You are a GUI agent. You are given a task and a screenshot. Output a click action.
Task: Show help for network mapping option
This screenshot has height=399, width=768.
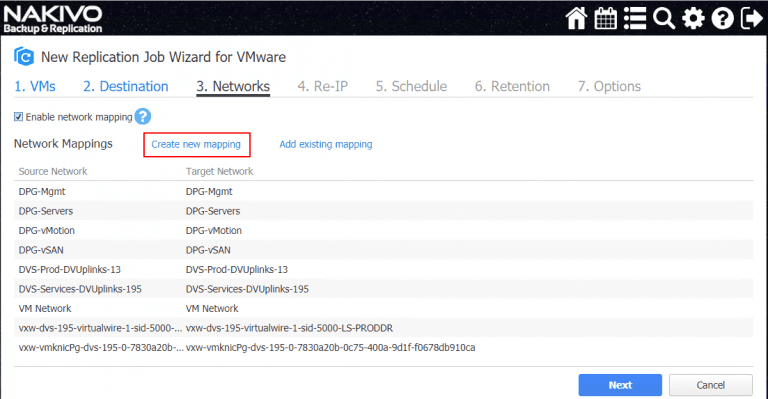tap(143, 117)
